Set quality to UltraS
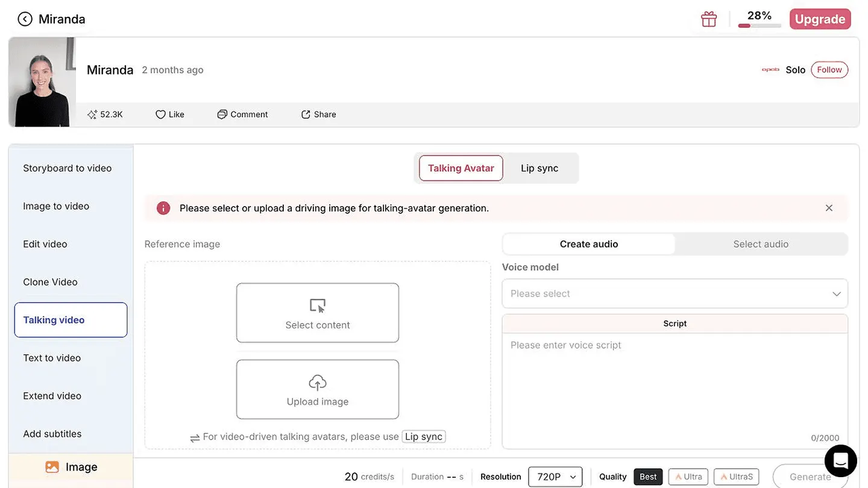 coord(736,477)
